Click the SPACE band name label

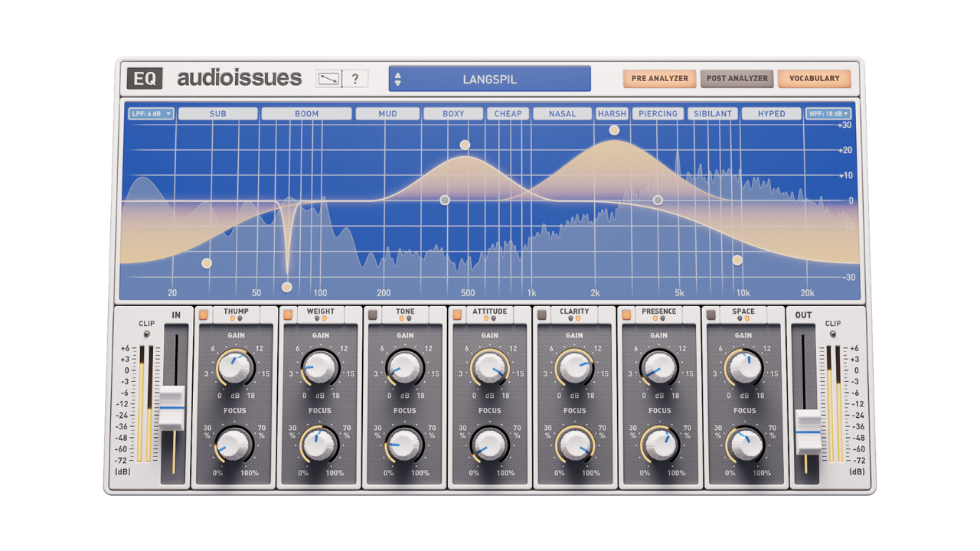(743, 311)
